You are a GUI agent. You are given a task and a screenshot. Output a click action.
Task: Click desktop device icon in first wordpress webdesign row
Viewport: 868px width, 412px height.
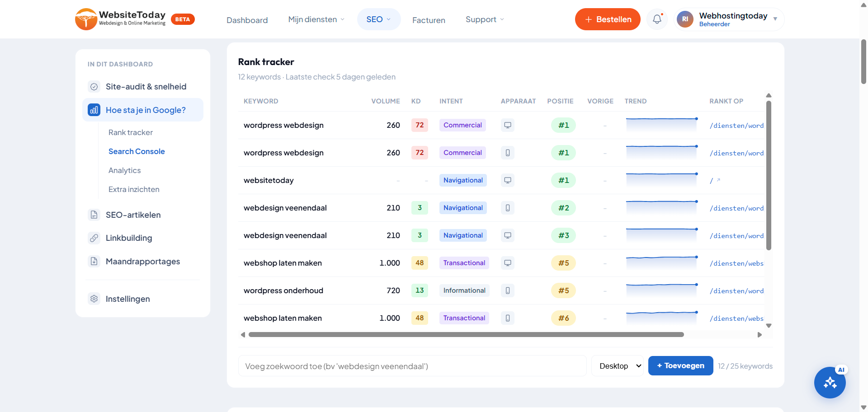508,125
